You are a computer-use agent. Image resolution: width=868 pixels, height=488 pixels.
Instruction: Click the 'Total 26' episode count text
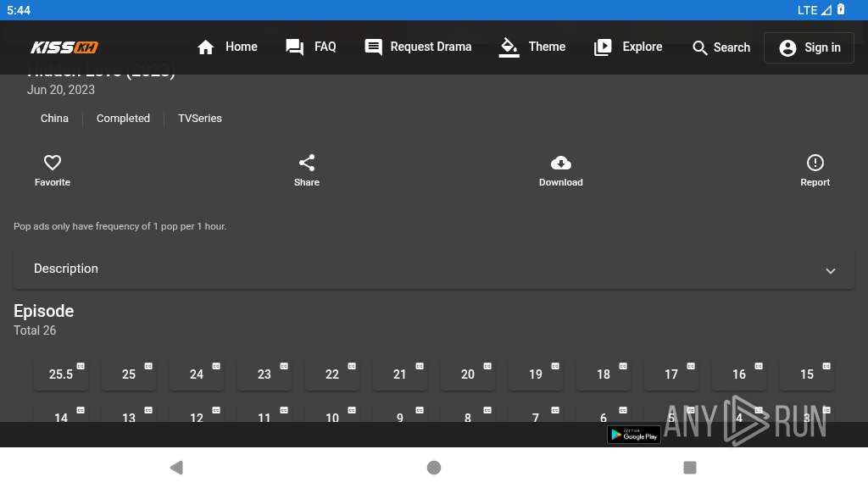click(35, 330)
